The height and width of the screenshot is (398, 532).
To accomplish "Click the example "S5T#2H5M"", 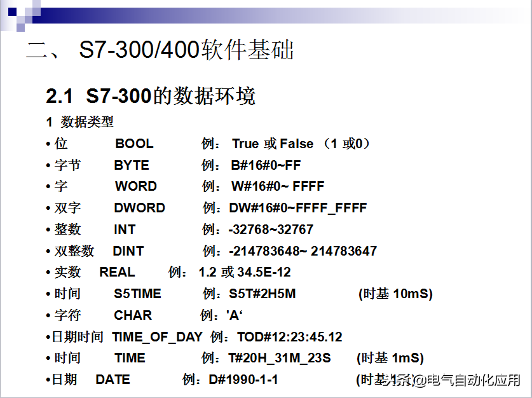I will (263, 294).
